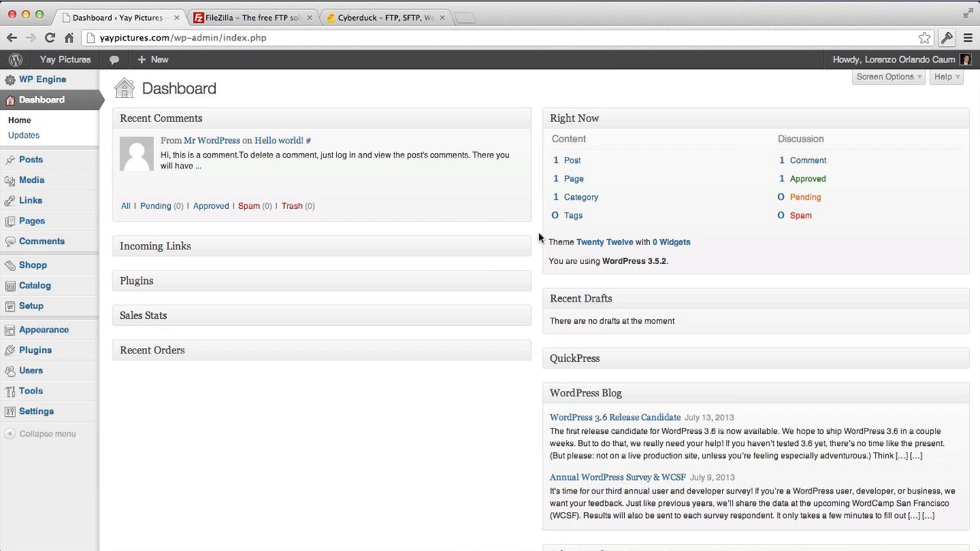This screenshot has width=980, height=551.
Task: Expand the Screen Options dropdown
Action: click(889, 77)
